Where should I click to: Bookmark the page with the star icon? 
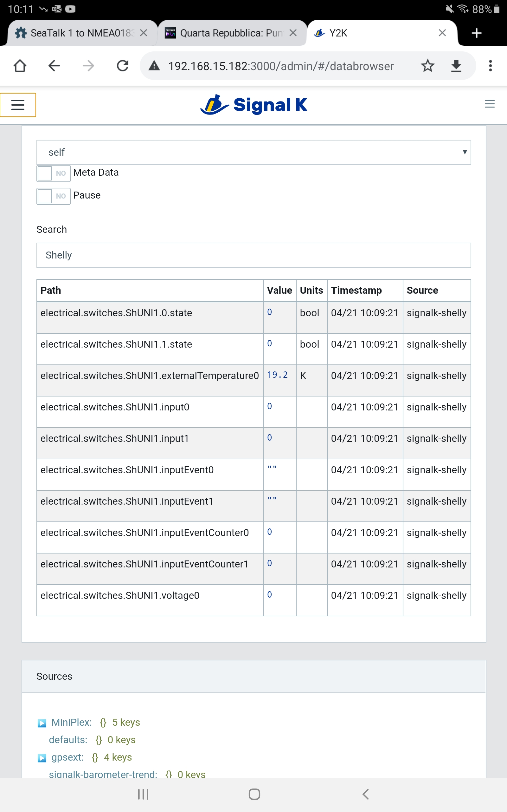tap(428, 66)
